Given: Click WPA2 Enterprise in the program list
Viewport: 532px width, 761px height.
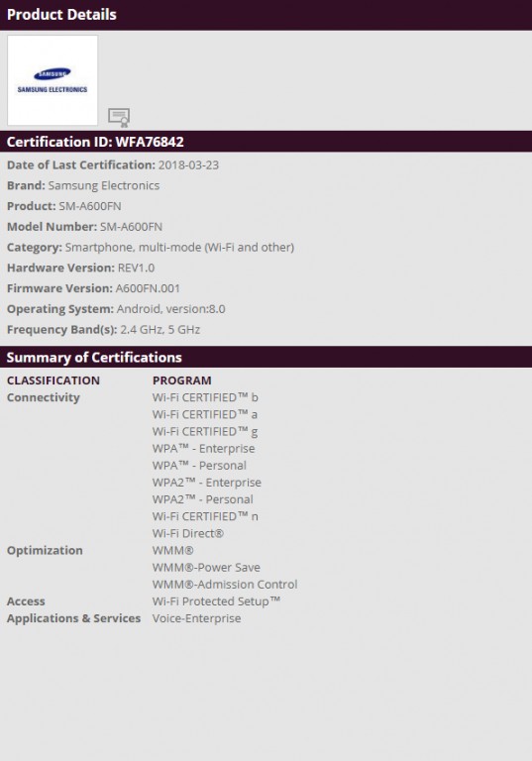Looking at the screenshot, I should 207,483.
